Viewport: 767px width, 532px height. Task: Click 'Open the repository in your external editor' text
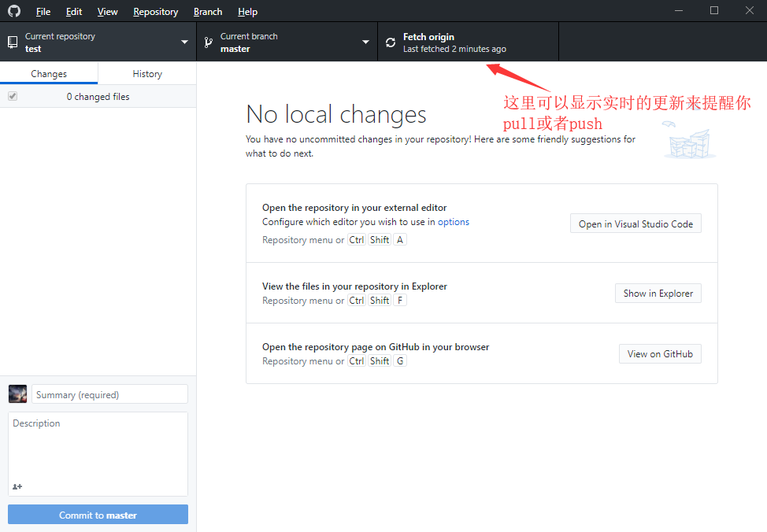point(354,208)
